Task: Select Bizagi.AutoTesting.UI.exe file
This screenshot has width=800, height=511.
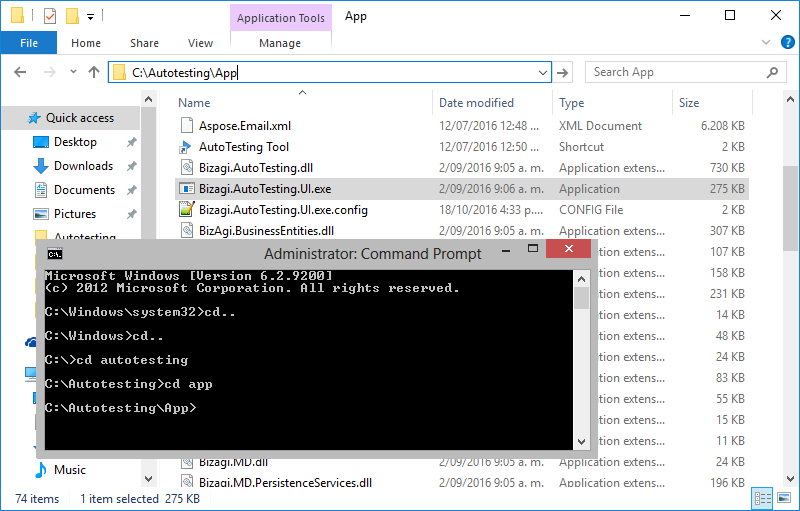Action: coord(462,189)
